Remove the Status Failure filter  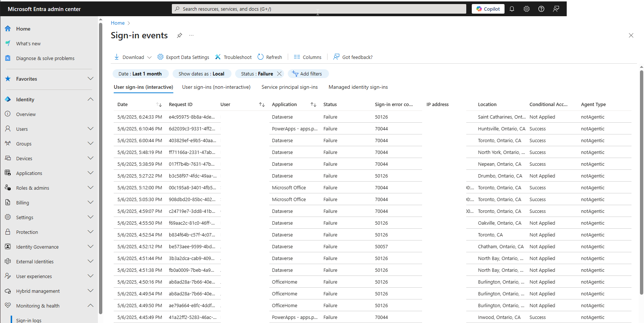click(279, 74)
